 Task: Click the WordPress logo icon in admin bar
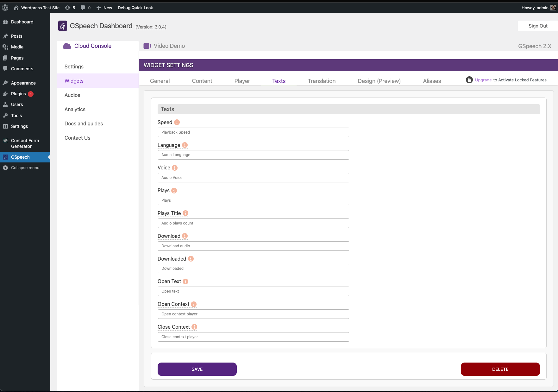coord(5,8)
